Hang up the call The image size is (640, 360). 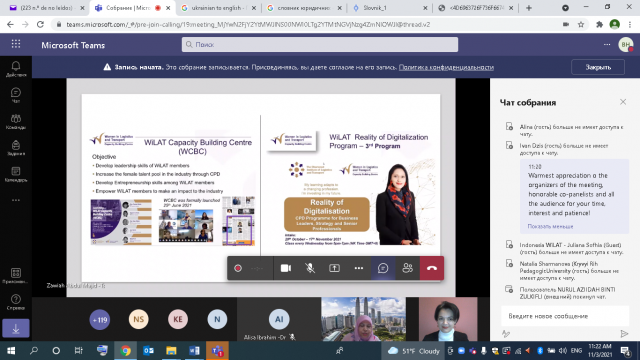point(432,268)
